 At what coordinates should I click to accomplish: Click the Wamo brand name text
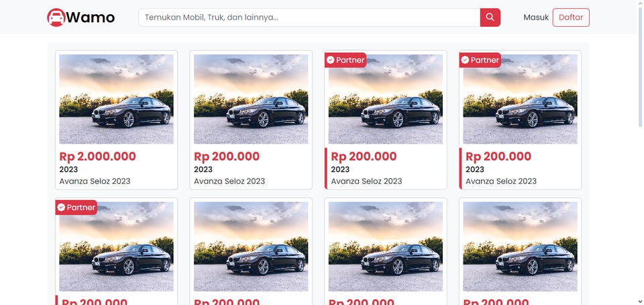click(x=91, y=17)
